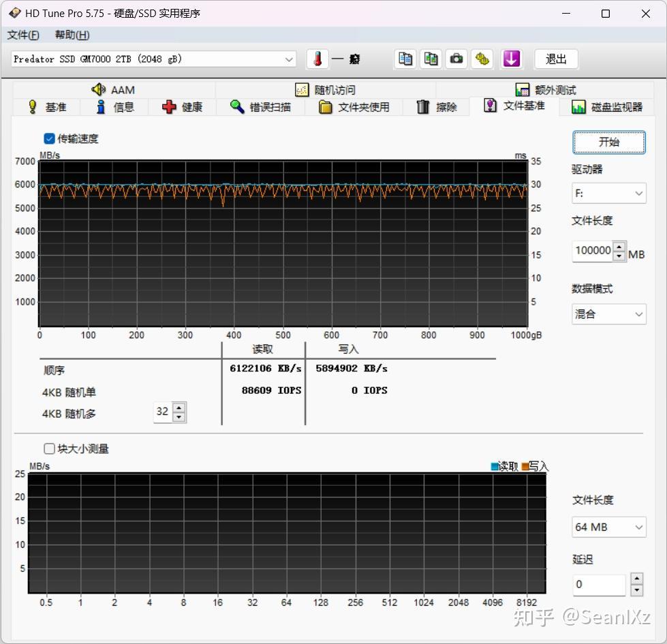Open the 错误扫描 error scan tab
667x644 pixels.
point(260,107)
